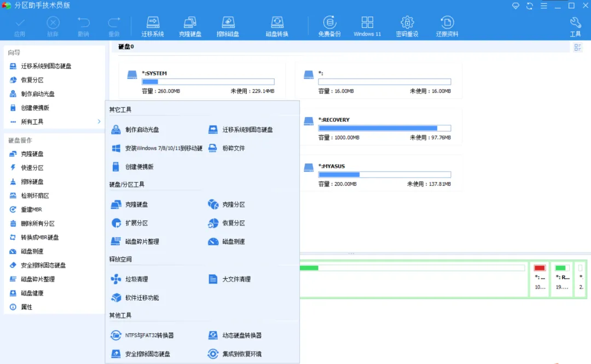Open the 密码重设 (Password Reset) tool icon

tap(407, 24)
